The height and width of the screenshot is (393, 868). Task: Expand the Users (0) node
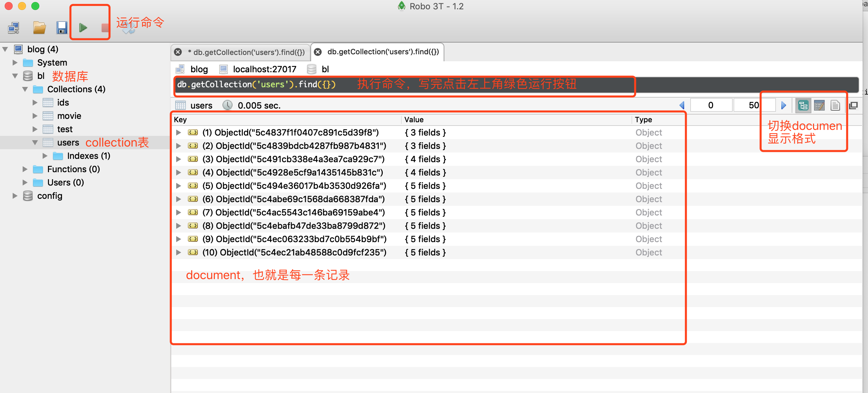click(25, 183)
